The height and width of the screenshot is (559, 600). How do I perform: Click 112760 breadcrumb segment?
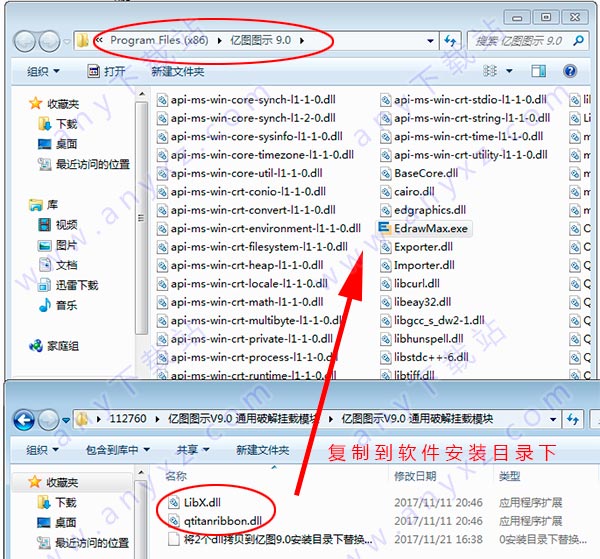[128, 419]
